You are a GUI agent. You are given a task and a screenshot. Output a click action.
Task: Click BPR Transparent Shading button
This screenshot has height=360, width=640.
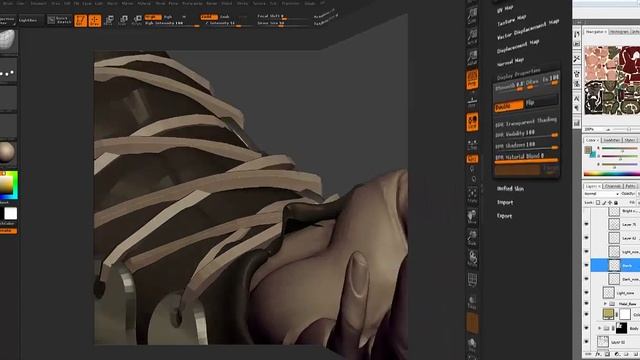(x=526, y=122)
